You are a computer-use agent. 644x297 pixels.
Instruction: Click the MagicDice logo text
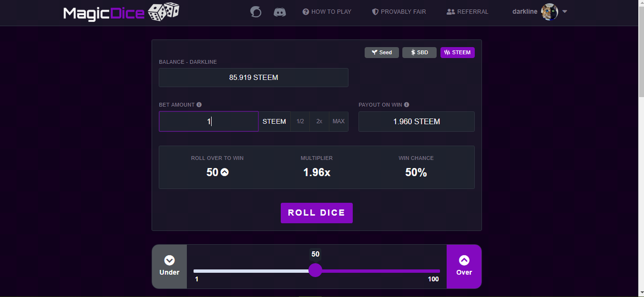click(104, 13)
